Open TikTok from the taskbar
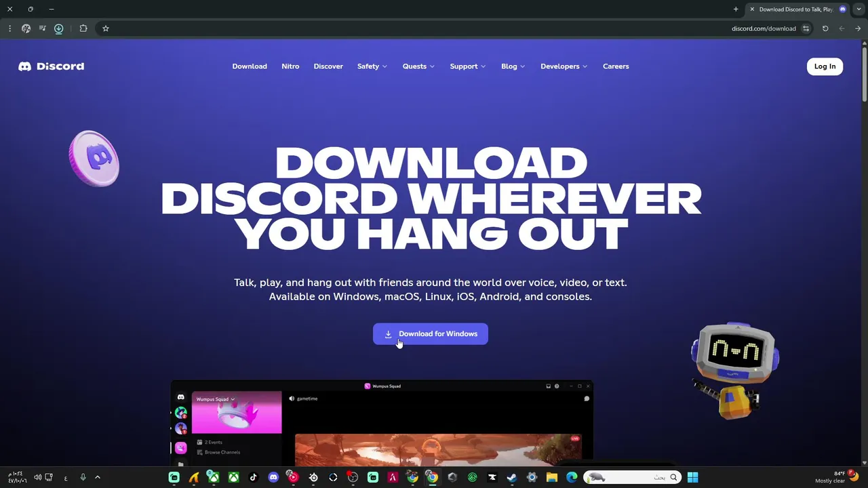 click(x=253, y=477)
